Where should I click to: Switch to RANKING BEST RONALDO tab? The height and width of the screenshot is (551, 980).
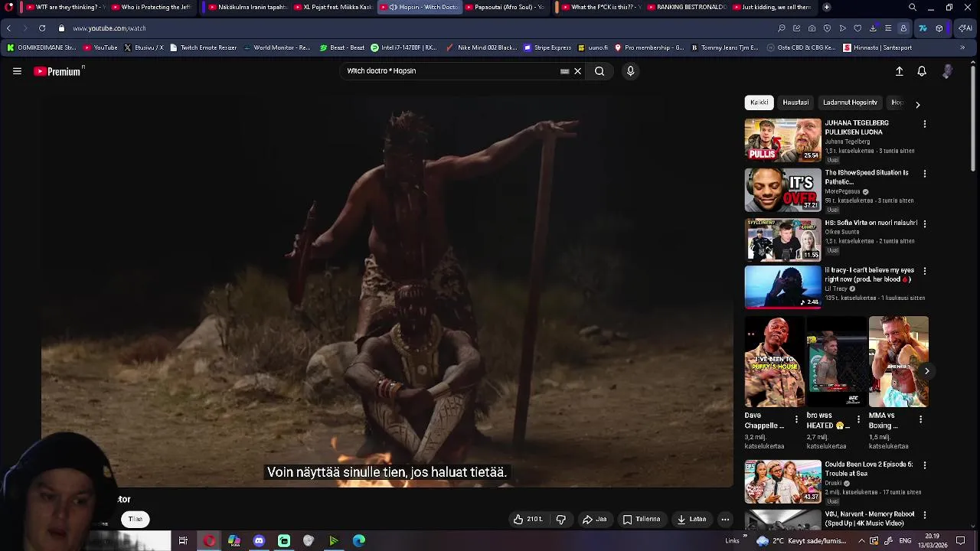(x=687, y=7)
